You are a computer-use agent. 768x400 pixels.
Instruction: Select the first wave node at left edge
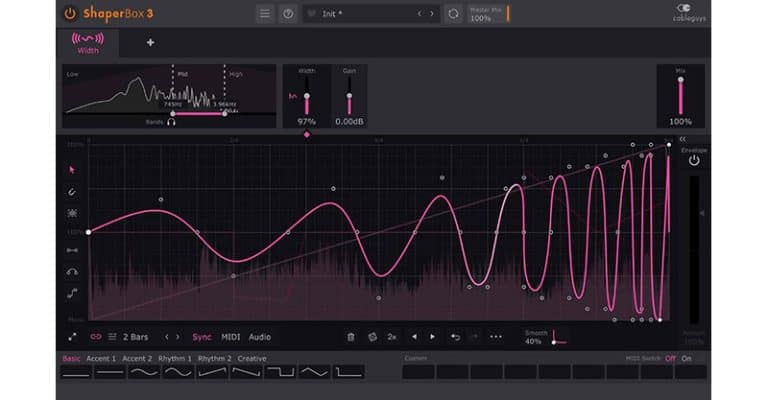88,232
